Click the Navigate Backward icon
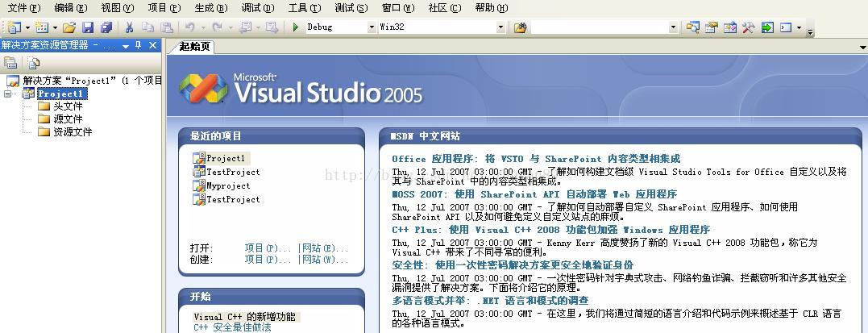The image size is (868, 333). click(245, 27)
